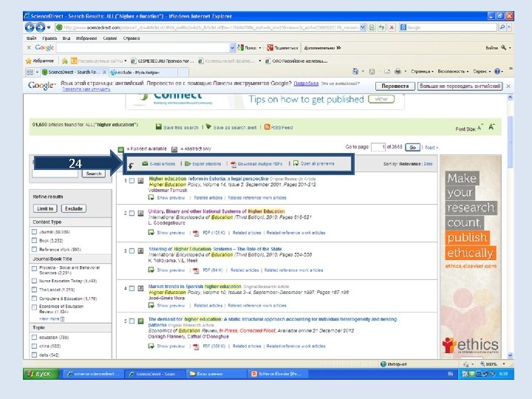Viewport: 532px width, 399px height.
Task: Click the browser Forward arrow button
Action: point(41,27)
